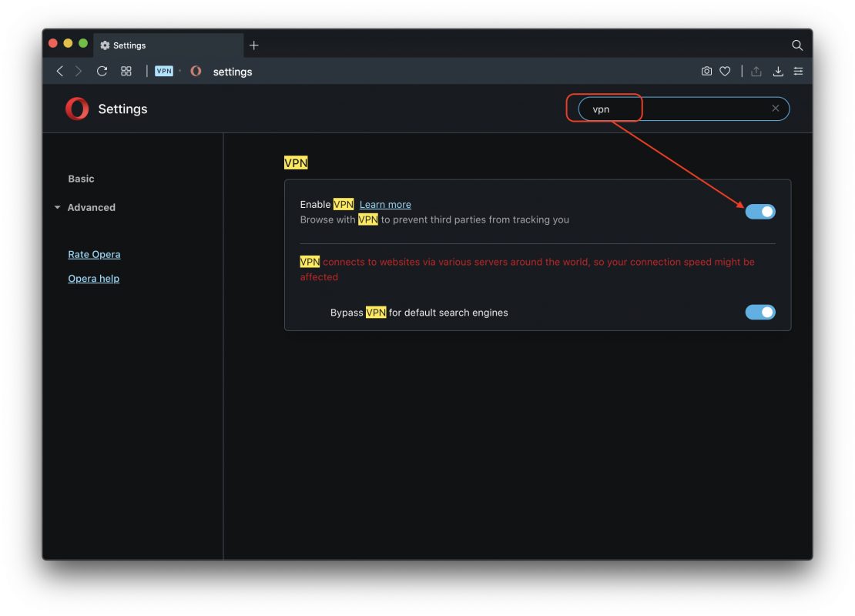The height and width of the screenshot is (616, 855).
Task: Click the 'Bypass VPN for default search engines' label
Action: coord(419,313)
